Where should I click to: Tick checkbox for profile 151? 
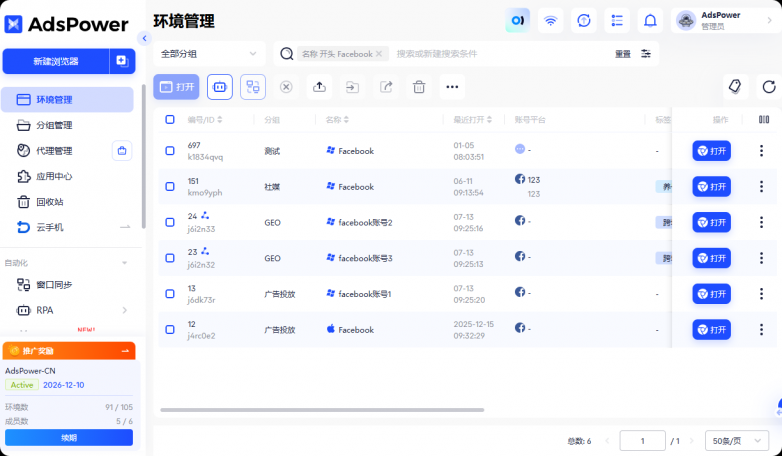(x=170, y=187)
